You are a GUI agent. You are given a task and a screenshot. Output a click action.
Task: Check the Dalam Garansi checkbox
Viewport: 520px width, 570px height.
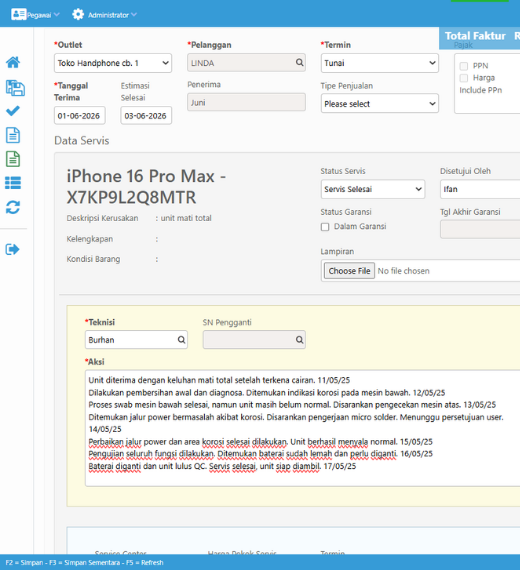point(325,227)
